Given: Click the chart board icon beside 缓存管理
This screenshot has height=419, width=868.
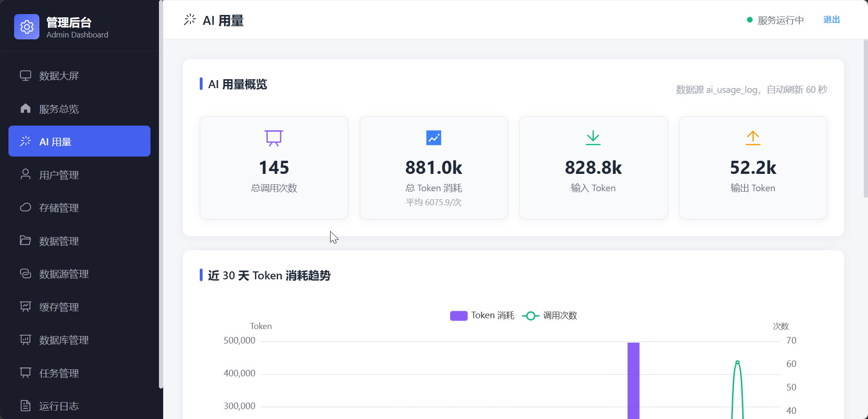Looking at the screenshot, I should (x=25, y=307).
